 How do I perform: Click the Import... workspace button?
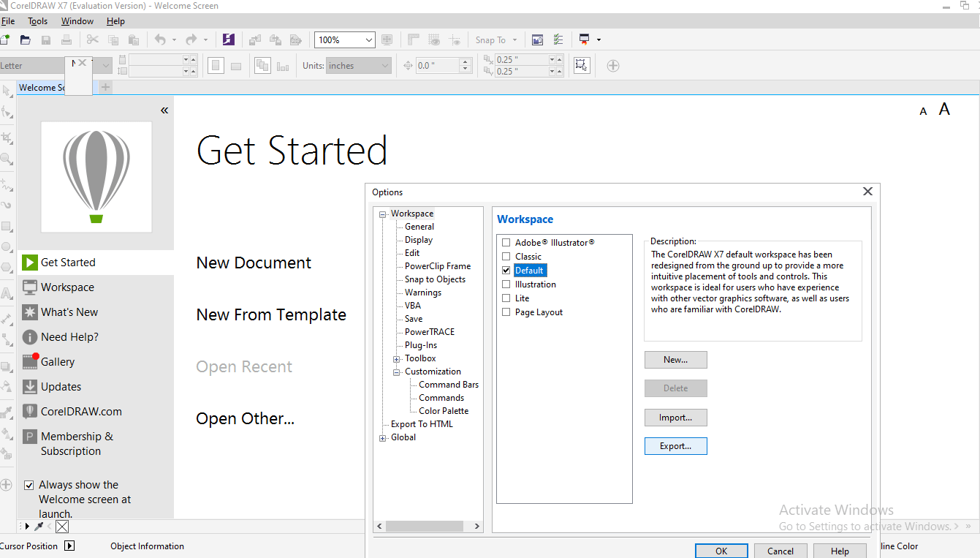(676, 418)
